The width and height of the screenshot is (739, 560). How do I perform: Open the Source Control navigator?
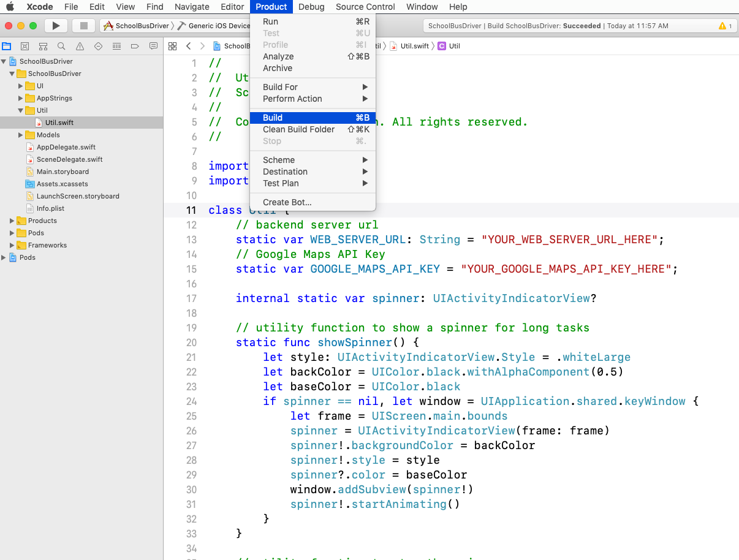click(25, 45)
